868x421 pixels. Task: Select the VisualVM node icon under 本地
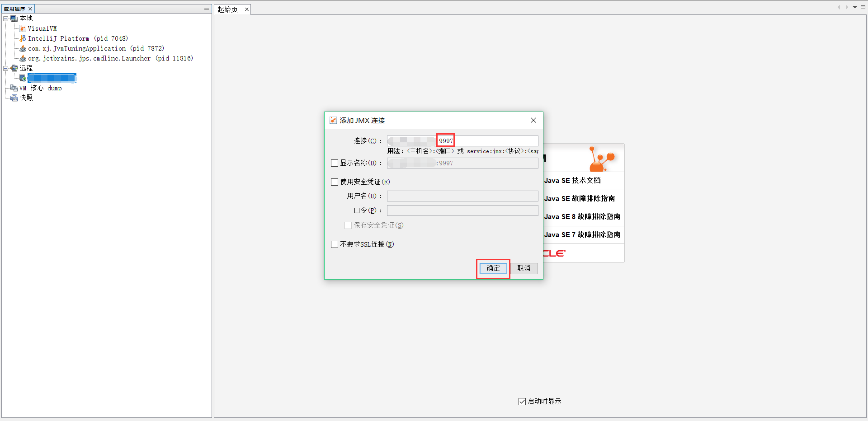pyautogui.click(x=22, y=28)
